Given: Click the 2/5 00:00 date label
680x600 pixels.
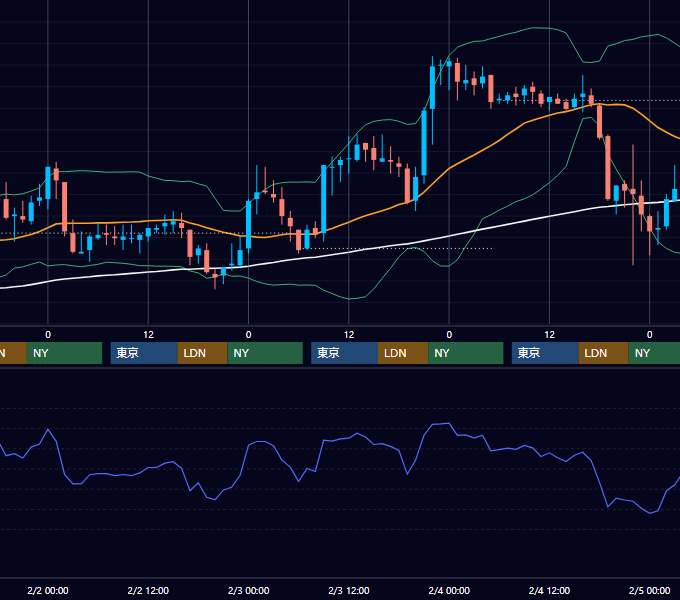Looking at the screenshot, I should (x=649, y=590).
